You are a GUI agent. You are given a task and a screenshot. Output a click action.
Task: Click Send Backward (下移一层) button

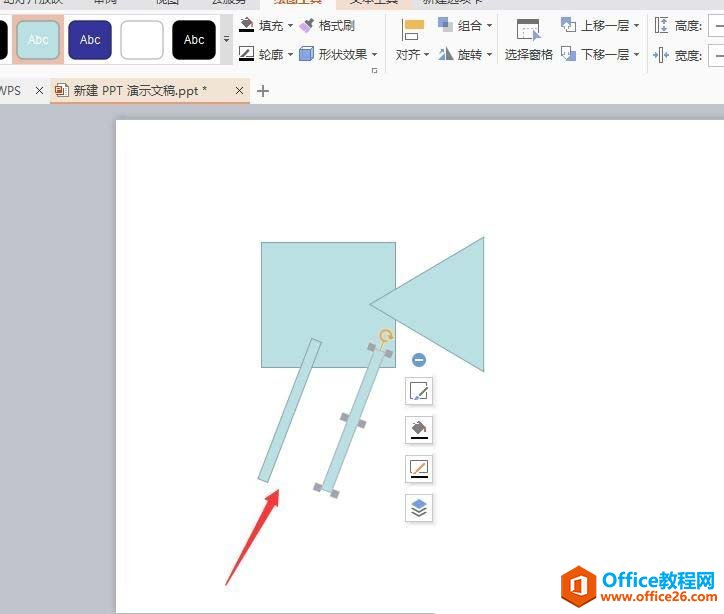599,55
